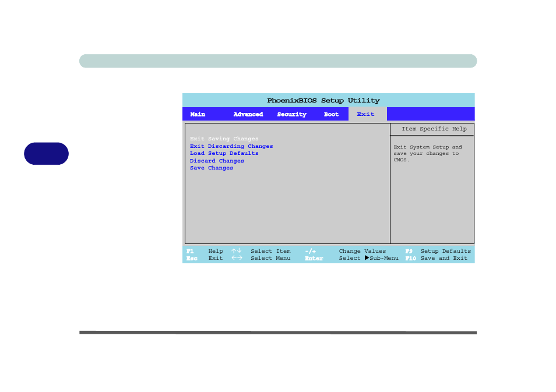The height and width of the screenshot is (392, 556).
Task: Click the Enter key legend
Action: pyautogui.click(x=314, y=259)
